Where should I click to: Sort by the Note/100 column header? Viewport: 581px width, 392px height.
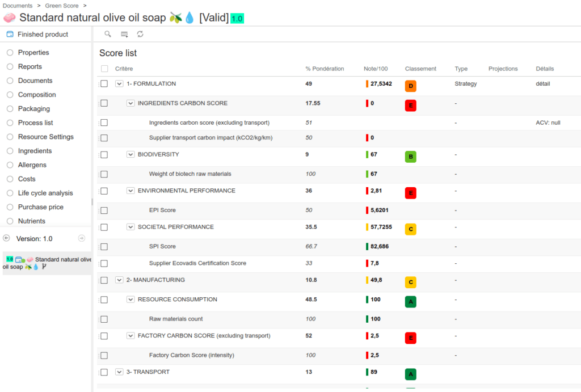(376, 69)
